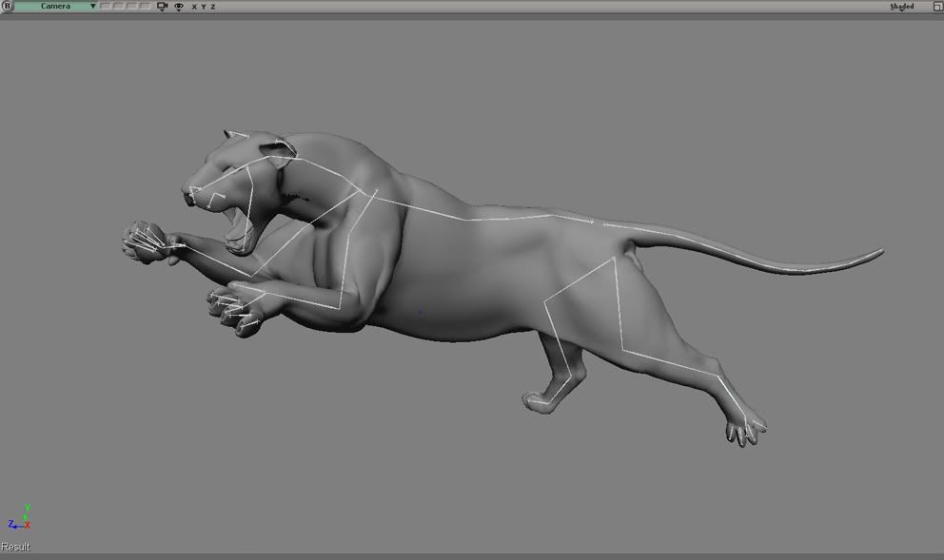Open the eye icon visibility menu

click(x=178, y=7)
